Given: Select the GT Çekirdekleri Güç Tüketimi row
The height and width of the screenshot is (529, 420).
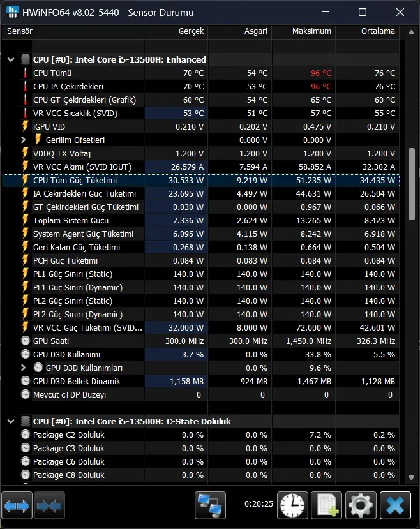Looking at the screenshot, I should [x=200, y=207].
